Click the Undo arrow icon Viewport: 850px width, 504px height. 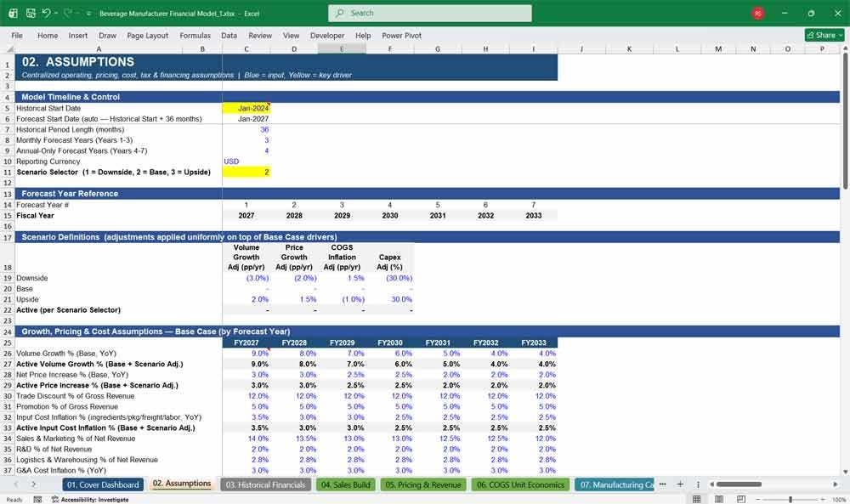click(47, 13)
